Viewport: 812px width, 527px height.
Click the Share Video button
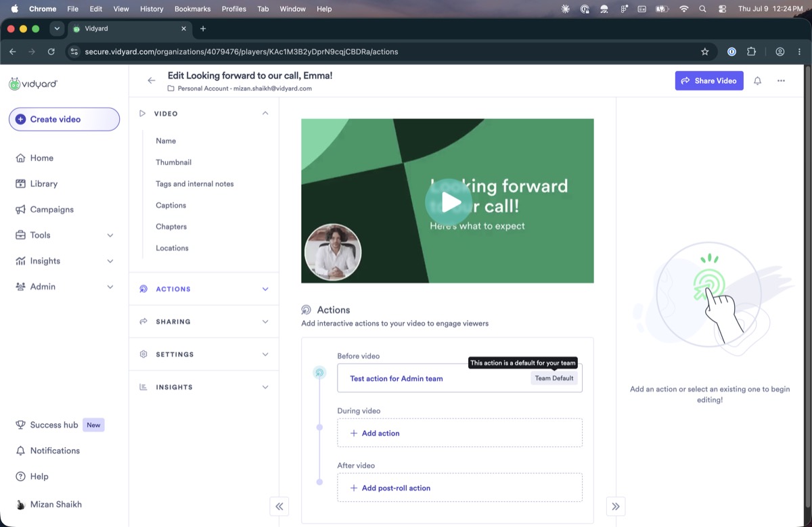click(709, 81)
